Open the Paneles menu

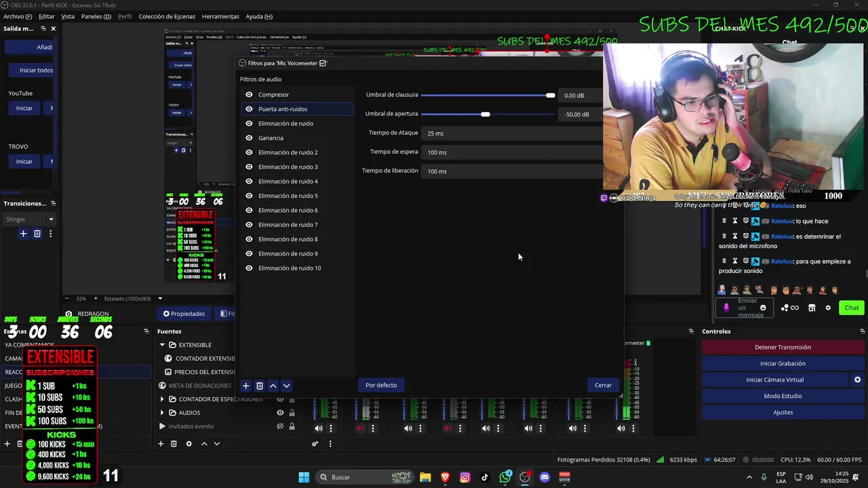[x=96, y=16]
